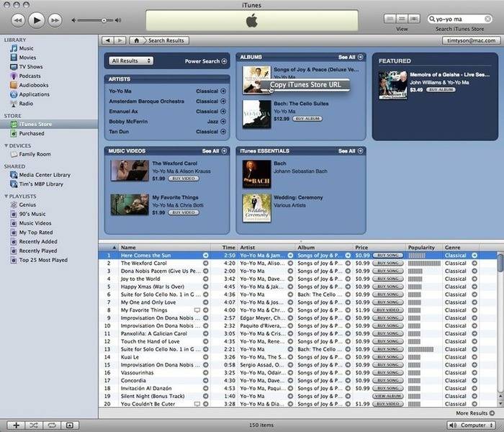The image size is (504, 432).
Task: Open Tim's MBP Library share
Action: (41, 184)
